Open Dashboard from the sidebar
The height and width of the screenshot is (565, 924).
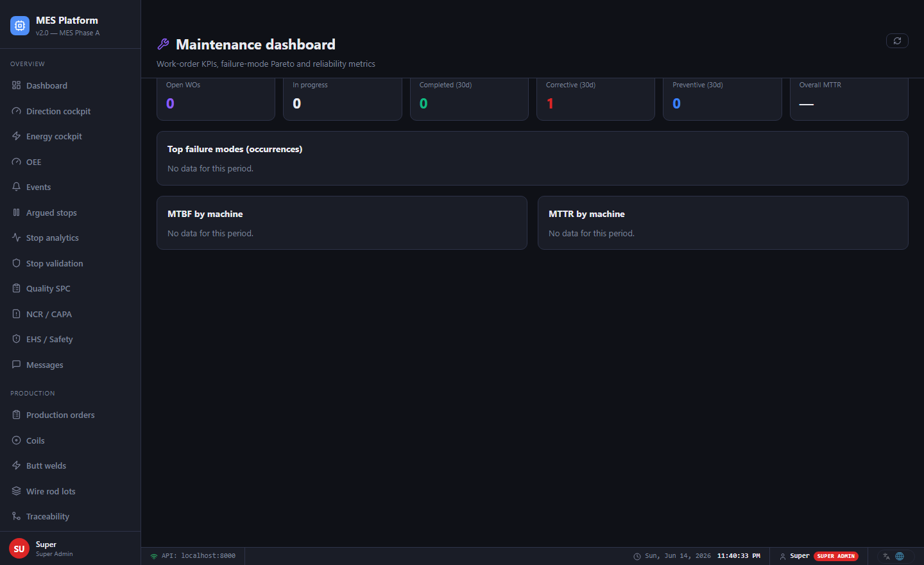coord(71,85)
